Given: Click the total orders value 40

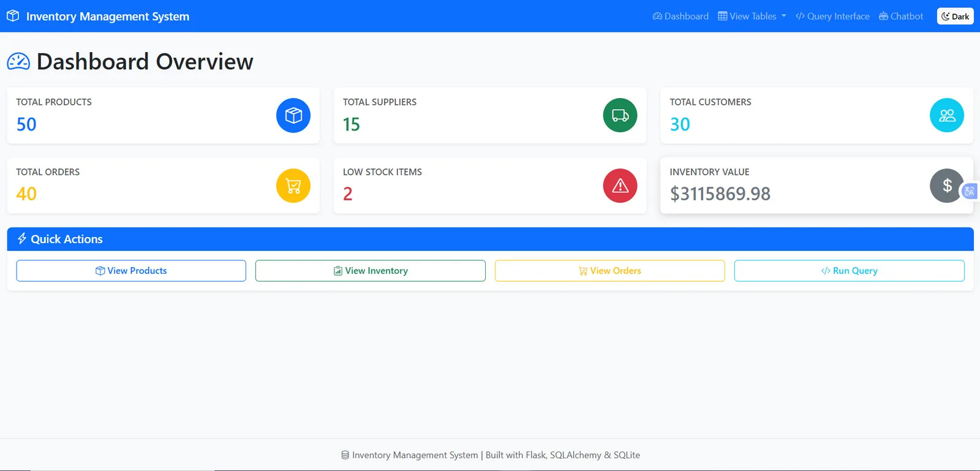Looking at the screenshot, I should (x=26, y=194).
